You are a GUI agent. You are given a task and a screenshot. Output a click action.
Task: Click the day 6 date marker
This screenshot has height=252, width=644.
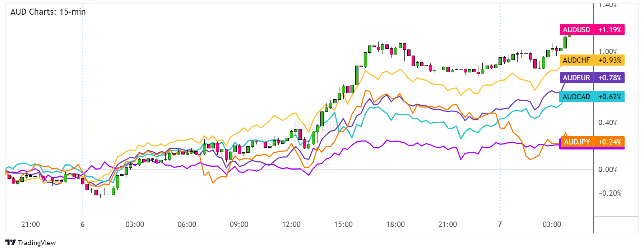(83, 224)
